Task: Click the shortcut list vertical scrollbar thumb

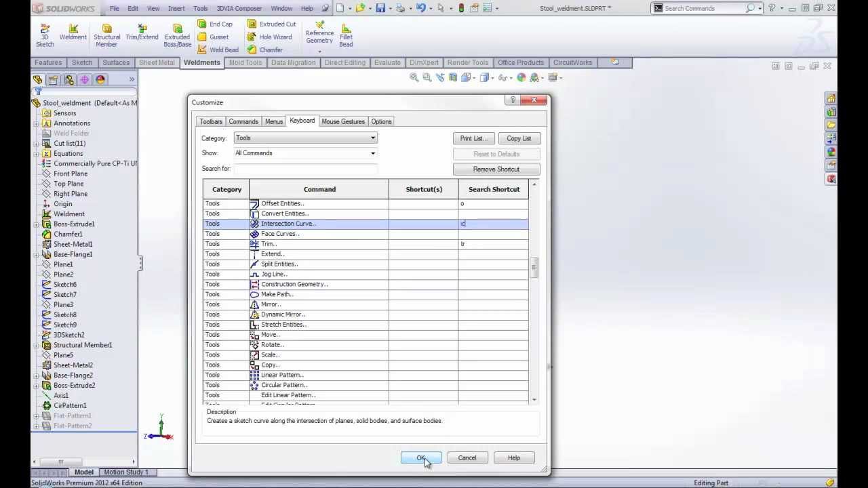Action: [534, 267]
